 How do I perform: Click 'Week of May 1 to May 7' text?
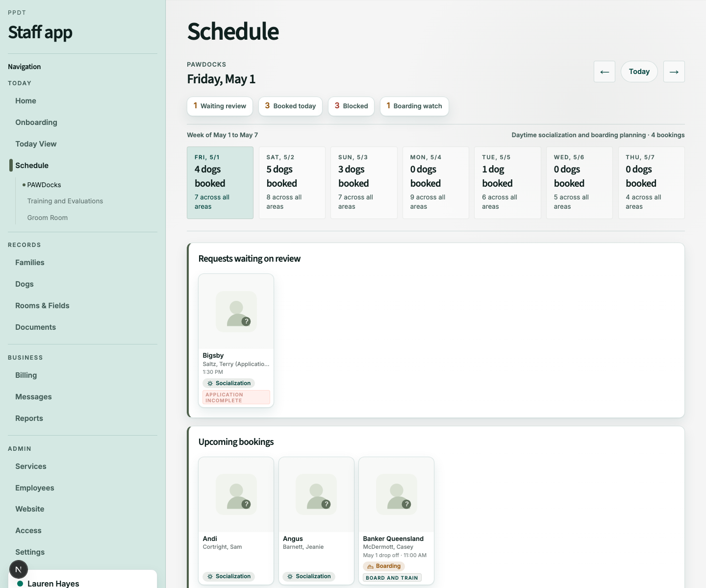point(222,135)
